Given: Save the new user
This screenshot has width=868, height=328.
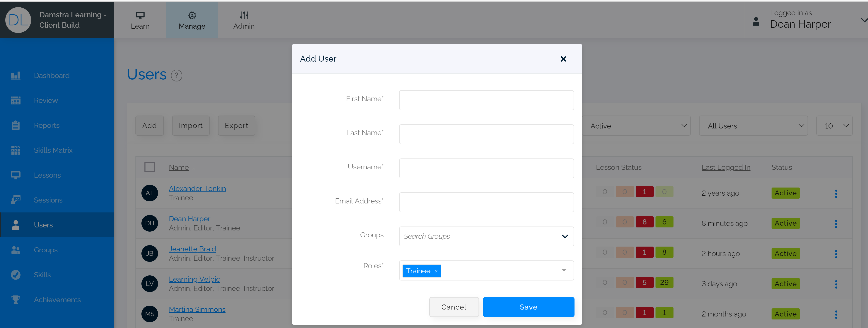Looking at the screenshot, I should click(528, 307).
